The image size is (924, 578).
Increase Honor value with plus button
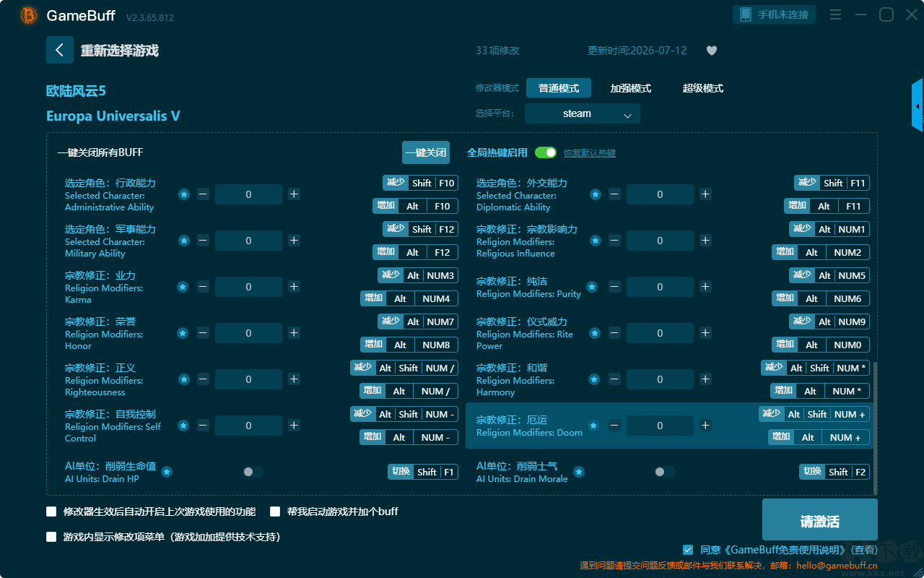[294, 333]
